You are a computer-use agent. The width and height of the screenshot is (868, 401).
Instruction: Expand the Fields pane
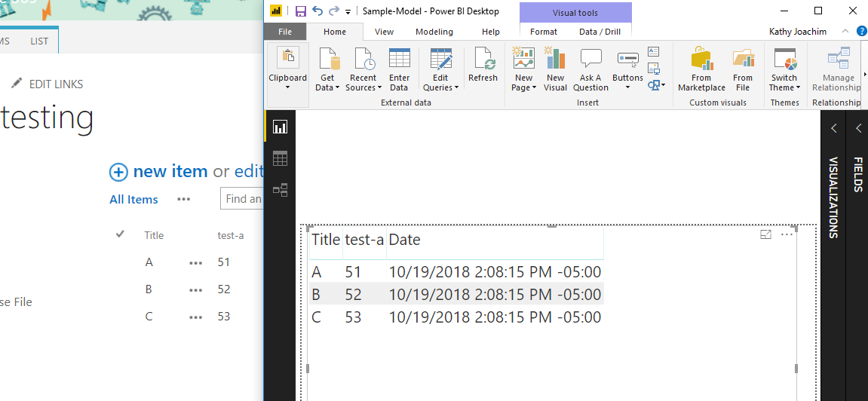pyautogui.click(x=859, y=128)
